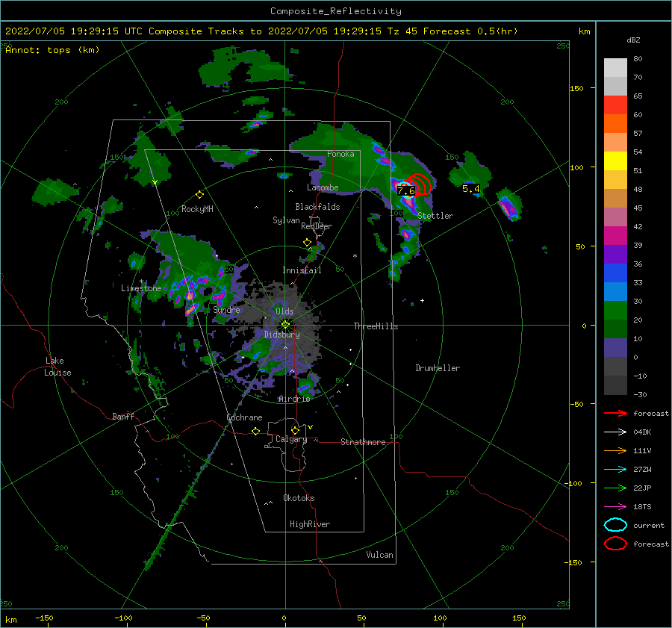The image size is (672, 628).
Task: Click the 5.4 storm tops label
Action: (x=470, y=189)
